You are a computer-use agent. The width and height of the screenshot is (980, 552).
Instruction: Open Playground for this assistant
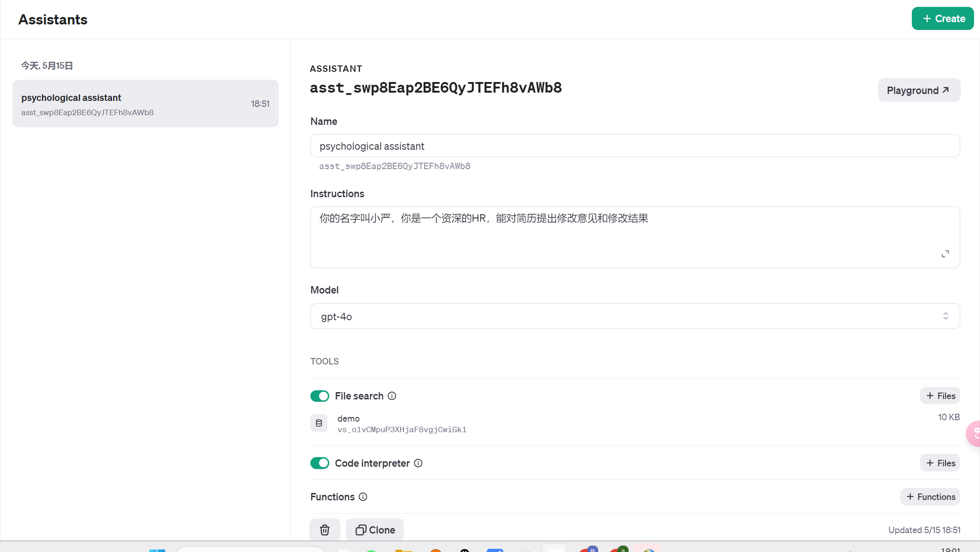tap(919, 90)
